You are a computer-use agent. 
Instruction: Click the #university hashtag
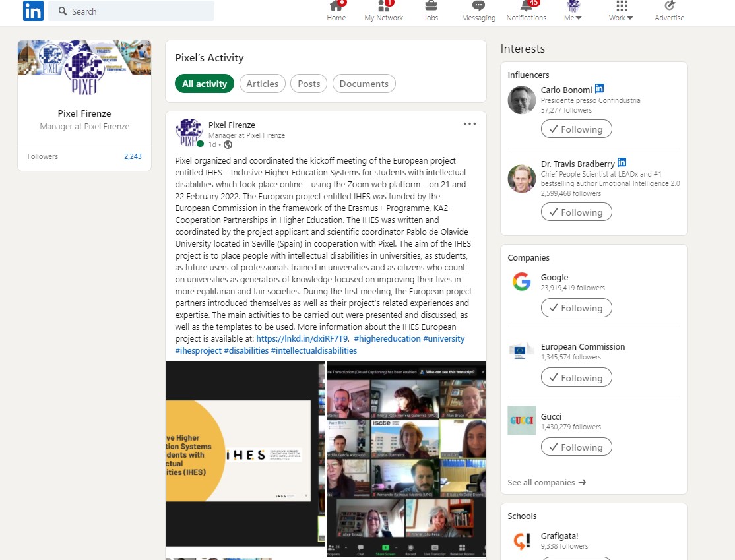pyautogui.click(x=444, y=339)
